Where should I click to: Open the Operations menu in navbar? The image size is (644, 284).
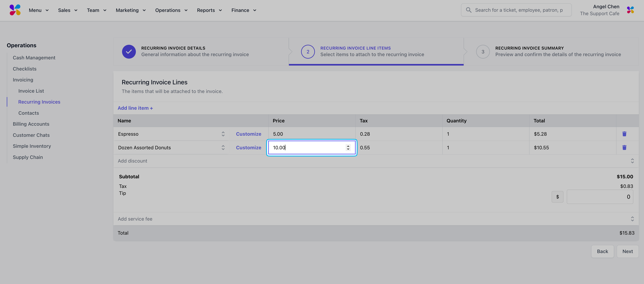pyautogui.click(x=171, y=10)
